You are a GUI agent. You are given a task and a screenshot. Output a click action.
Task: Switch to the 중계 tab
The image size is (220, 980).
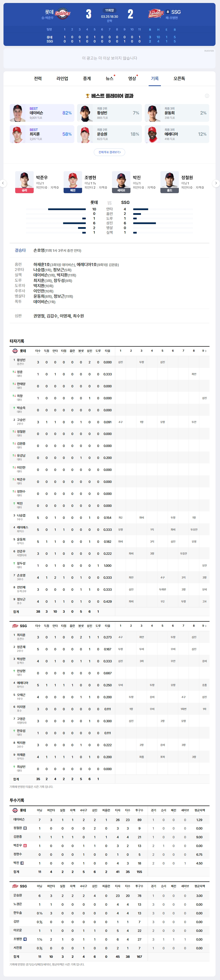pos(87,78)
